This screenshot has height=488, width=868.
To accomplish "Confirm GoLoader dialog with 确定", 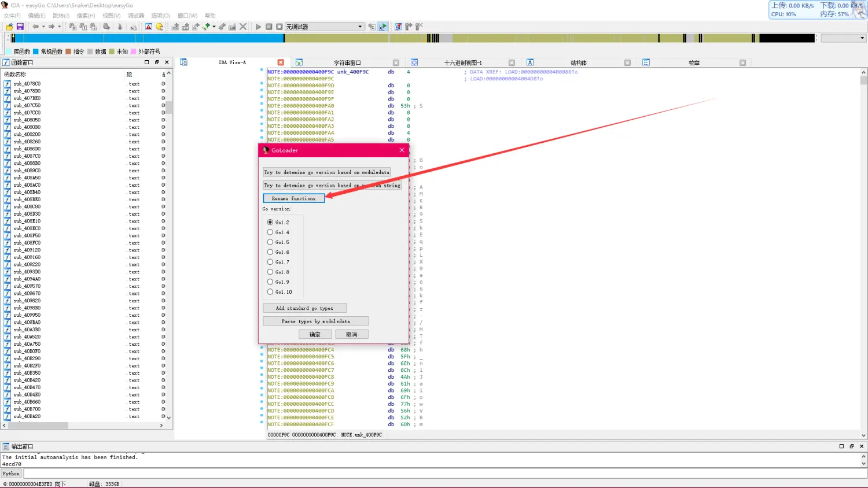I will pyautogui.click(x=315, y=334).
